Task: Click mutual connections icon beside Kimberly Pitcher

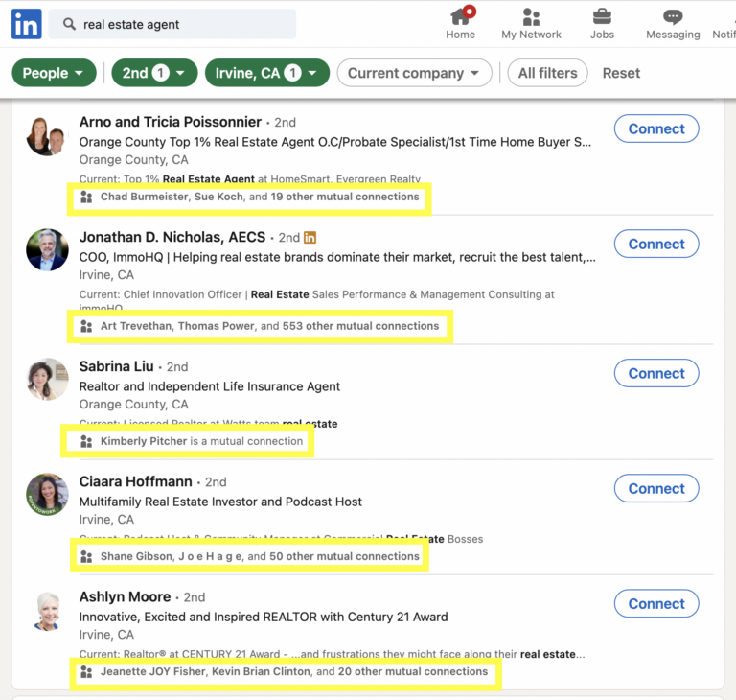Action: pos(86,441)
